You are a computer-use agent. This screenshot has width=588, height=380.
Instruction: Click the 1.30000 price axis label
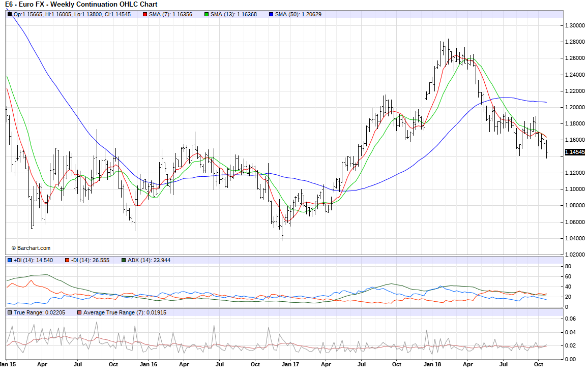(x=575, y=25)
